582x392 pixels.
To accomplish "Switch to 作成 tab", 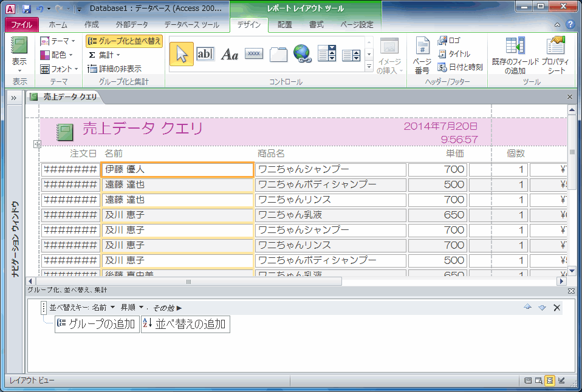I will pyautogui.click(x=91, y=24).
